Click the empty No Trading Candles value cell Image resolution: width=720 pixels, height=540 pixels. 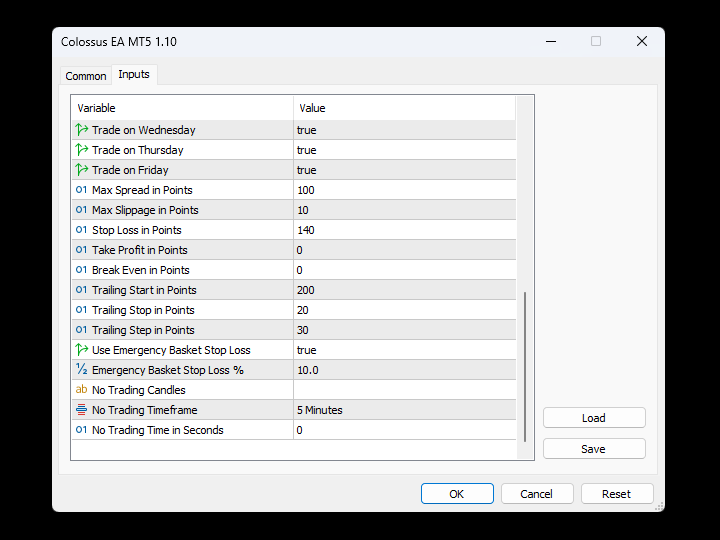tap(405, 390)
